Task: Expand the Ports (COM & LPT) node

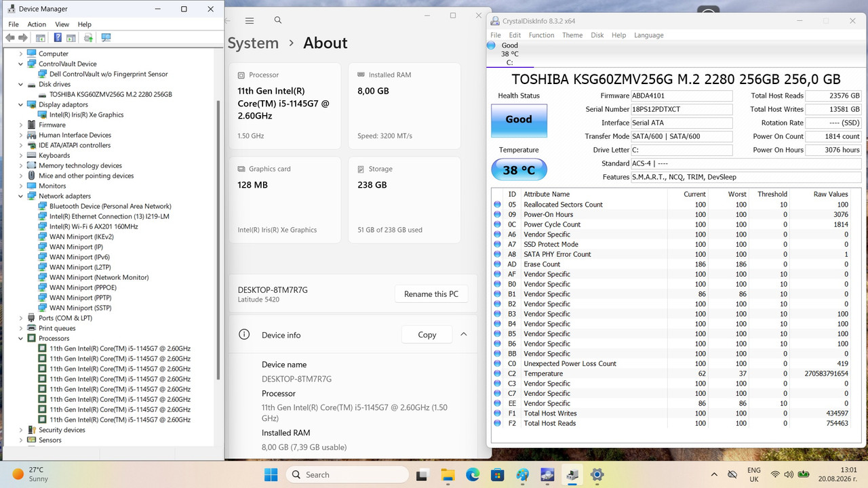Action: click(21, 318)
